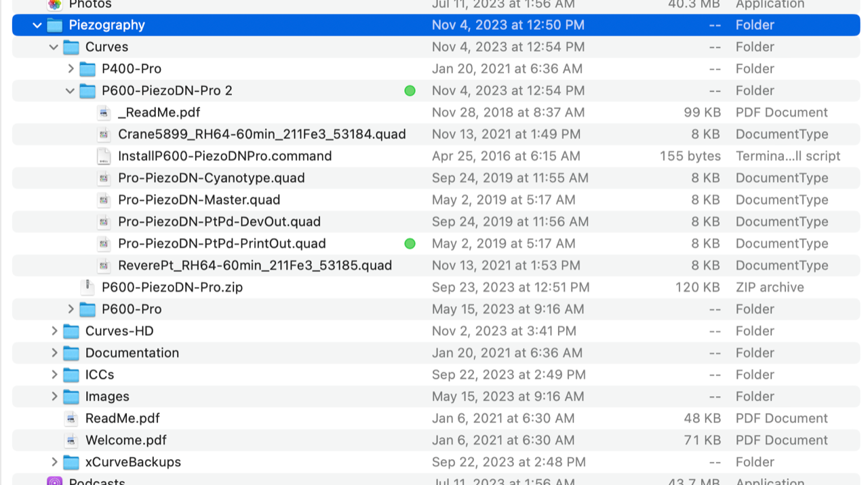Expand the Documentation folder
This screenshot has width=868, height=485.
coord(54,353)
